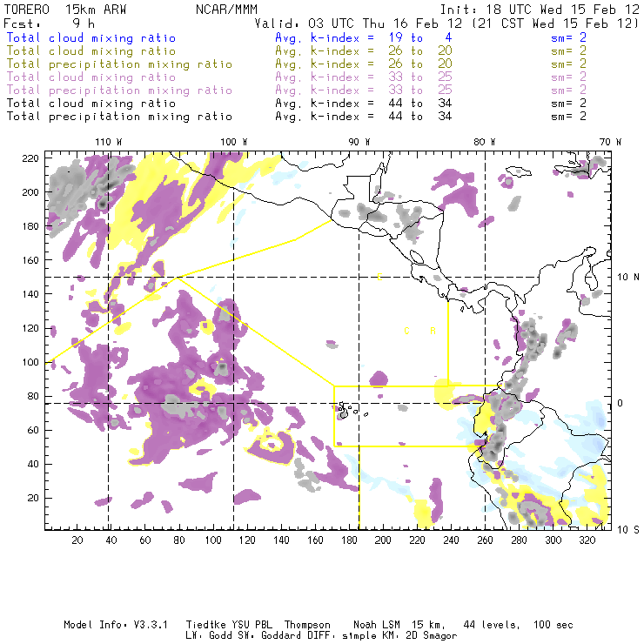
Task: Click the '44 levels,' text in footer
Action: (x=492, y=625)
